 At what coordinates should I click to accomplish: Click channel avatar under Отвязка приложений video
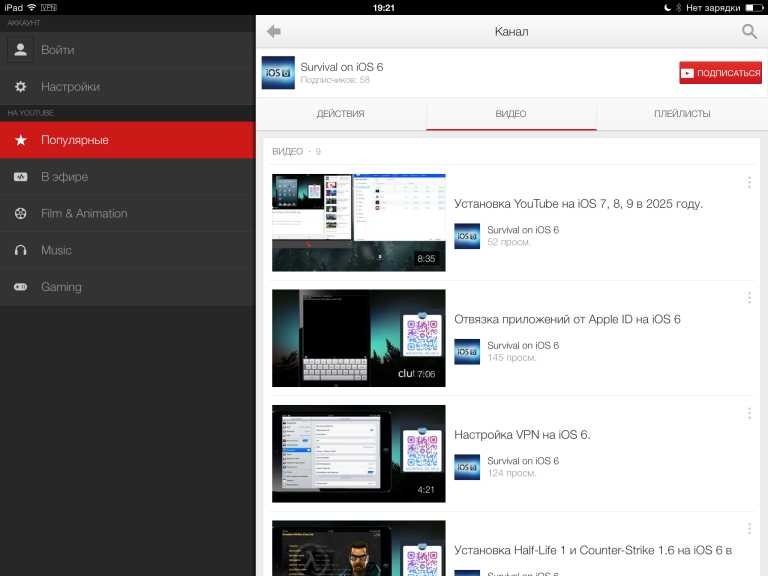(x=467, y=352)
